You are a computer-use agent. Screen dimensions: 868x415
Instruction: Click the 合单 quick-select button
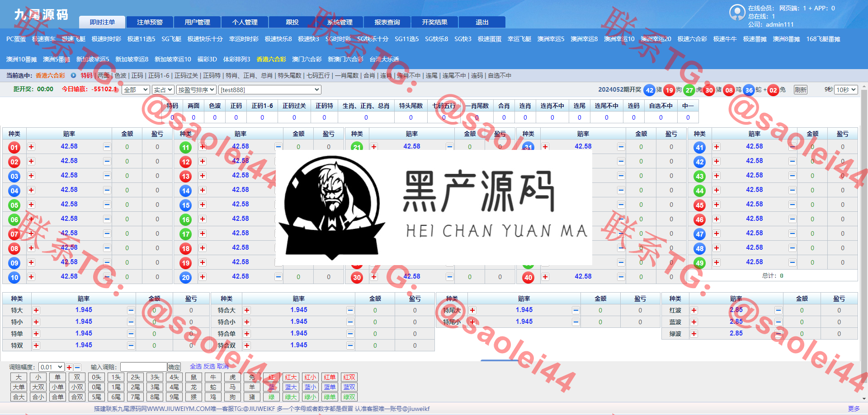pyautogui.click(x=57, y=397)
